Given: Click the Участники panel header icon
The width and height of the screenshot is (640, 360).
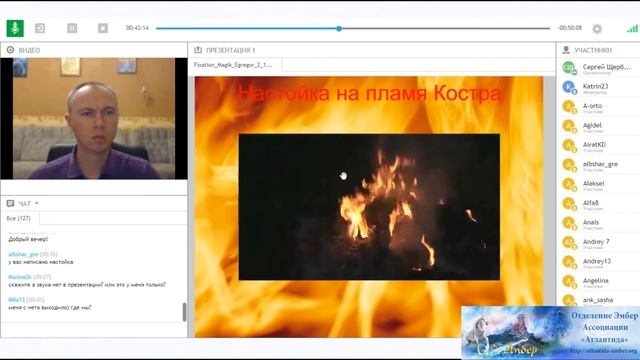Looking at the screenshot, I should pos(566,50).
